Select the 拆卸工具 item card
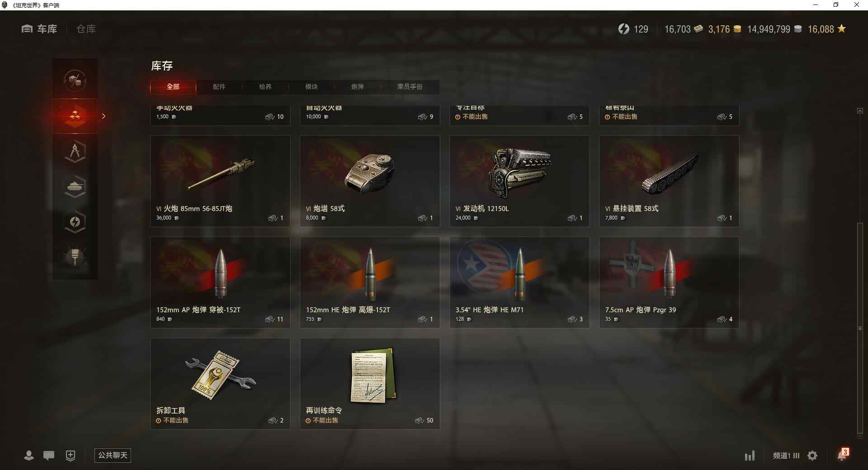Image resolution: width=868 pixels, height=470 pixels. (220, 384)
